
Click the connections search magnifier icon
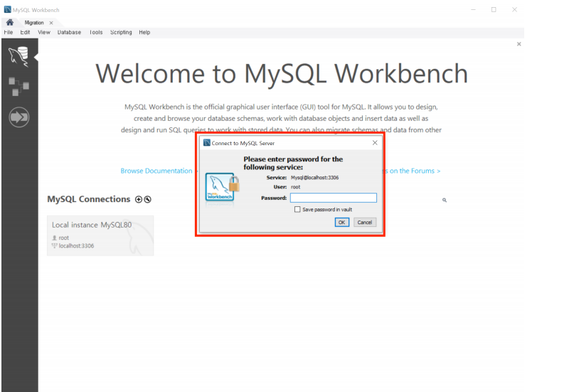point(445,200)
